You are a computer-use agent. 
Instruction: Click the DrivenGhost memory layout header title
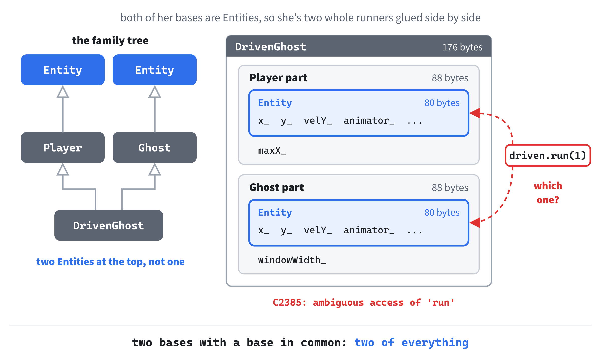click(270, 47)
